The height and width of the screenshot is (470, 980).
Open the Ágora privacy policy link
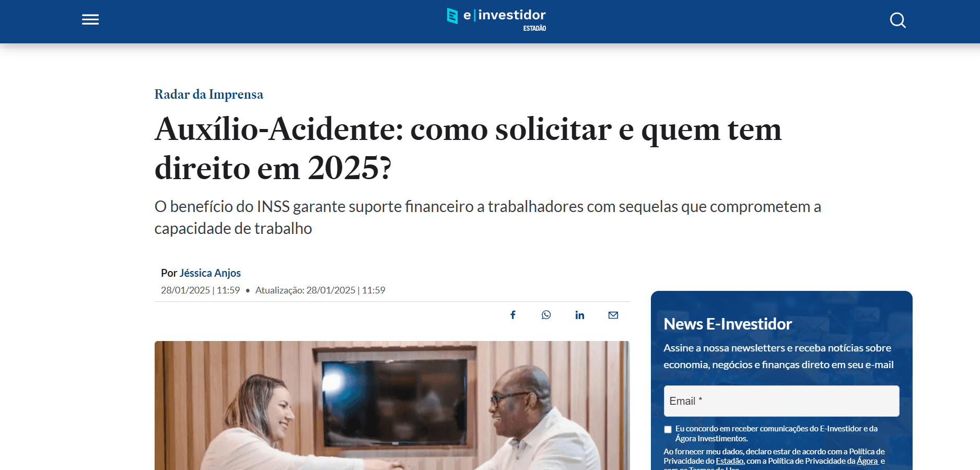[x=867, y=461]
